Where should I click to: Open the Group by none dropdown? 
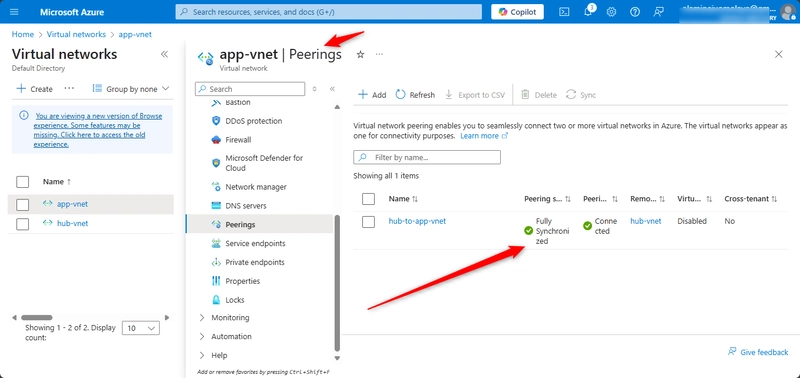(x=131, y=89)
